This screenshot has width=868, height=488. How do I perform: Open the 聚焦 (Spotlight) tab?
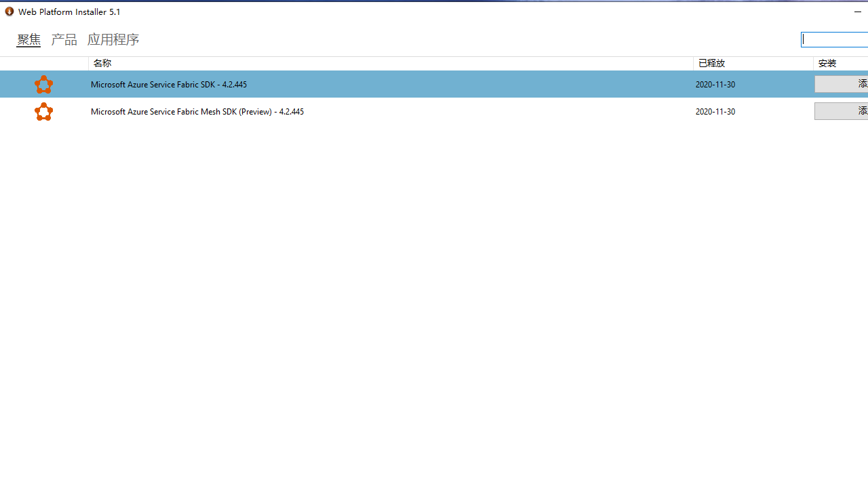[x=28, y=39]
